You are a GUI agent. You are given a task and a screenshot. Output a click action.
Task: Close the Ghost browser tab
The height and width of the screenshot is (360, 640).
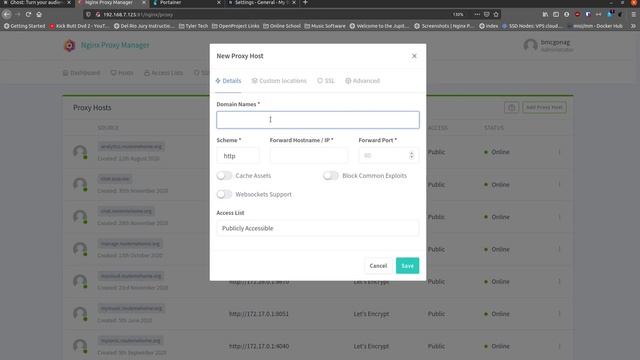tap(69, 3)
